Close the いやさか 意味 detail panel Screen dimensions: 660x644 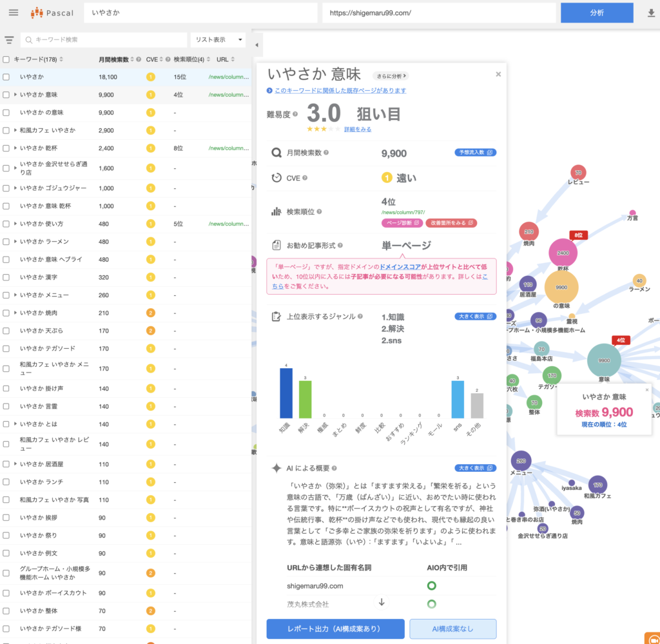[498, 74]
